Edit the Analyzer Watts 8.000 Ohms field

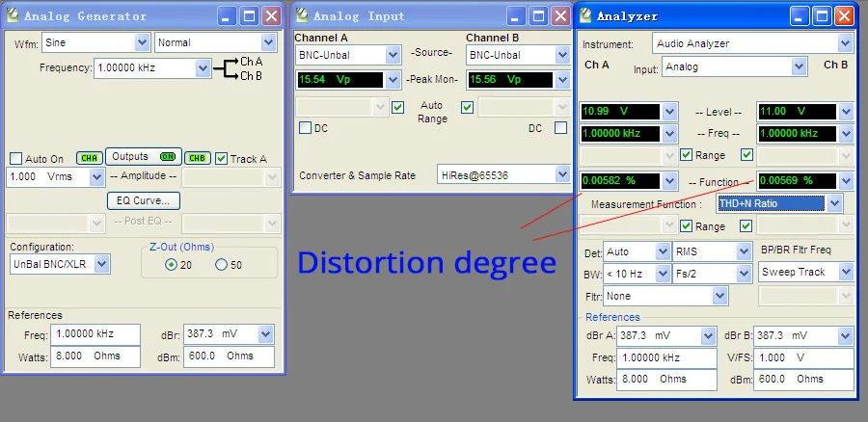coord(666,380)
